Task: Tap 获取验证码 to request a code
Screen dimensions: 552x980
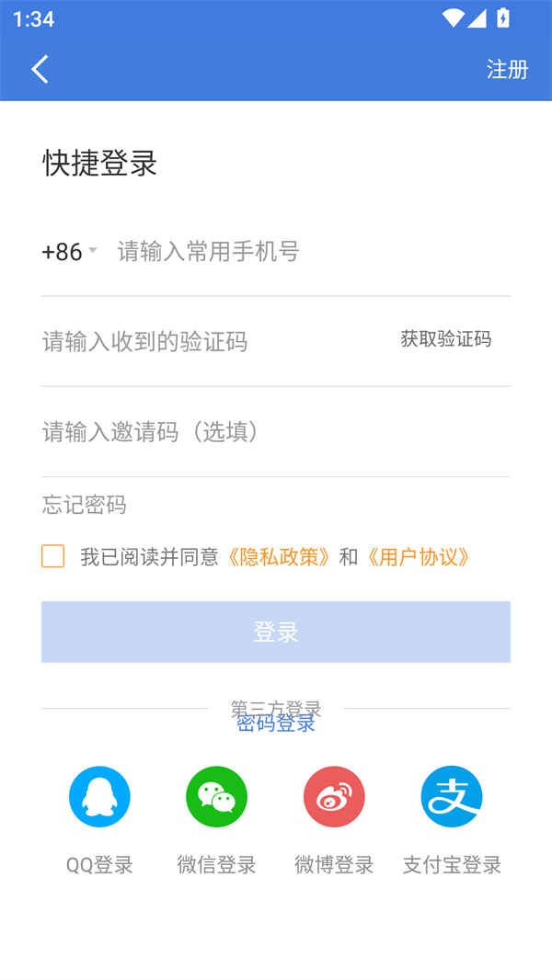Action: 444,339
